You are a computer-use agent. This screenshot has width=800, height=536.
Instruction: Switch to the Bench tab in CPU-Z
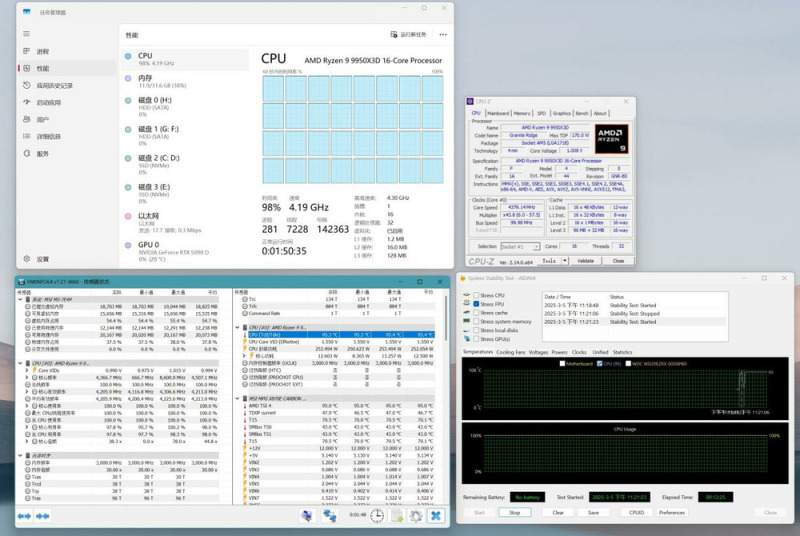click(582, 113)
